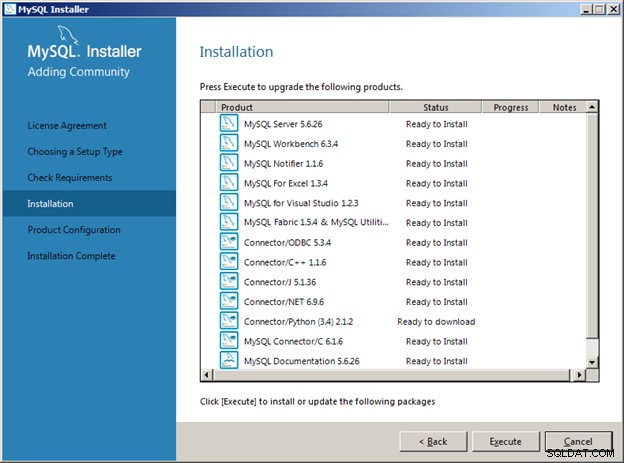Select MySQL for Visual Studio 1.2.3 text

click(x=301, y=203)
